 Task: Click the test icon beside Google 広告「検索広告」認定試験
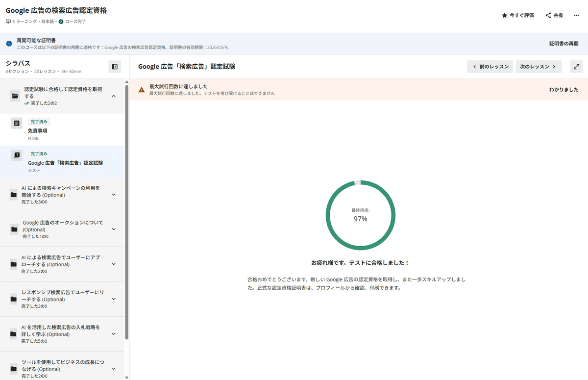(x=17, y=155)
